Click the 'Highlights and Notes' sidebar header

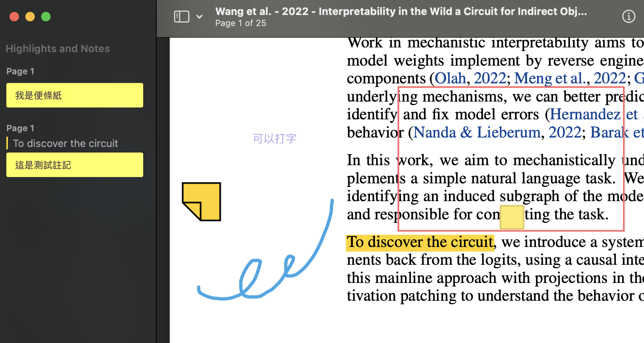tap(58, 49)
